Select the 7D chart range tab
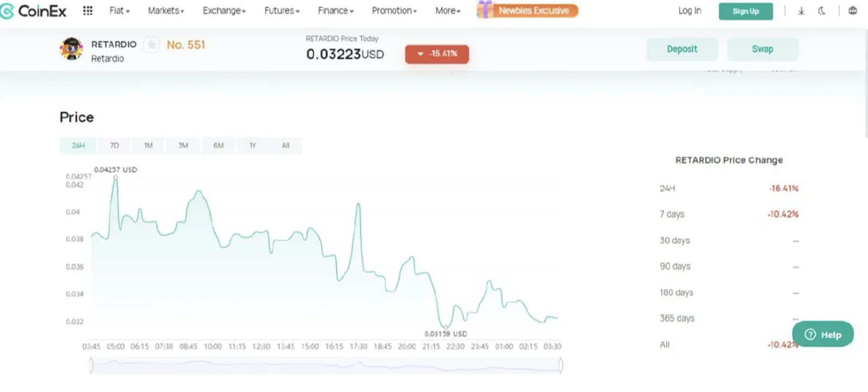 click(x=114, y=146)
